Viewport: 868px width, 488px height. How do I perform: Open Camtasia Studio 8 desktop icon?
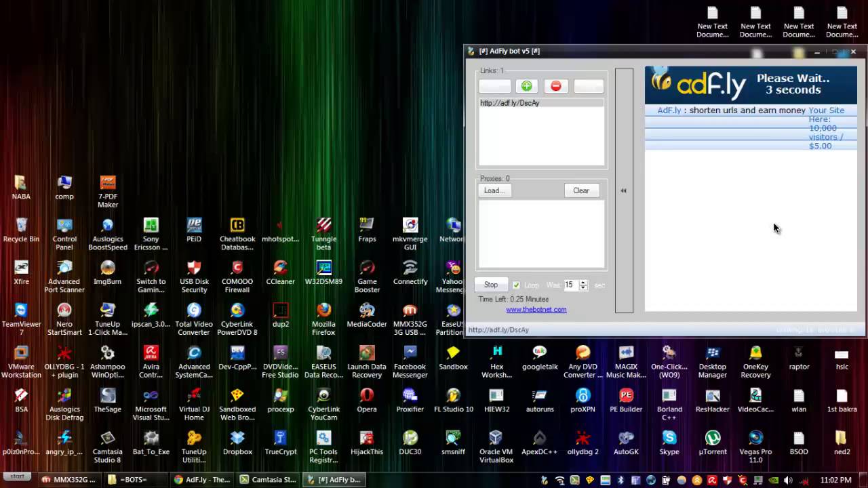[108, 447]
